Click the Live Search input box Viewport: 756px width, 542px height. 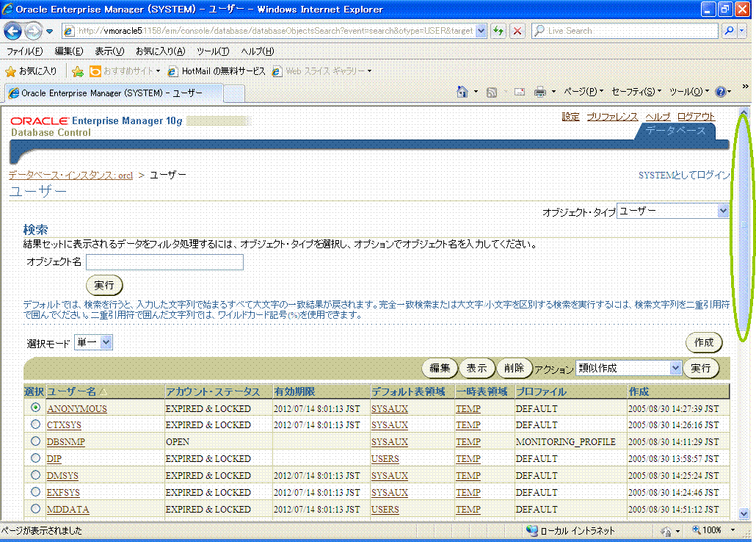[x=626, y=31]
